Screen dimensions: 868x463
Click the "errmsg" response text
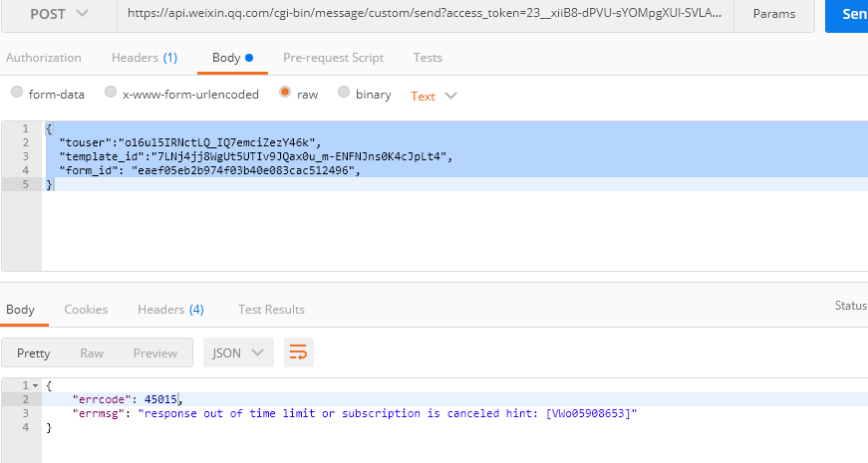pos(388,413)
